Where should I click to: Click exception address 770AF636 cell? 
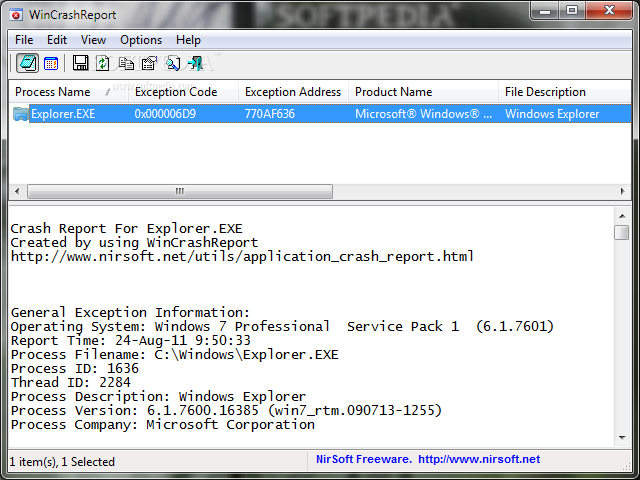point(269,114)
